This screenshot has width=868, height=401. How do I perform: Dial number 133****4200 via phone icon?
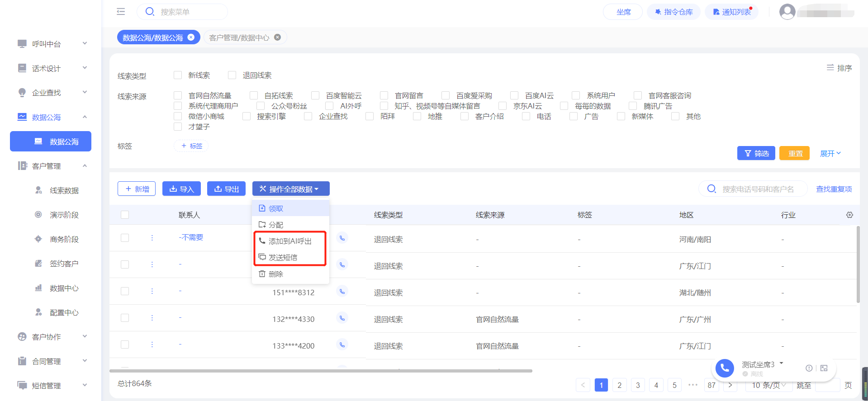point(342,345)
